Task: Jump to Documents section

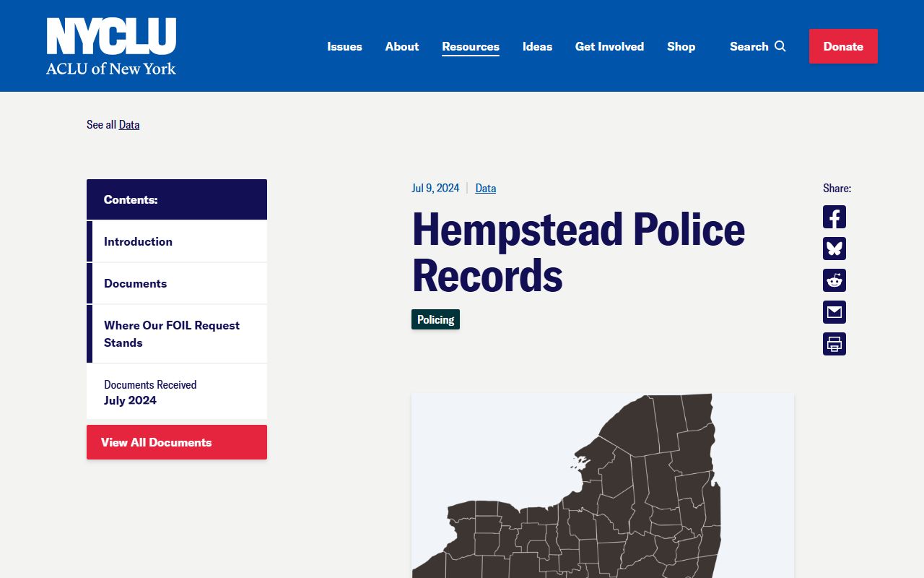Action: pos(177,283)
